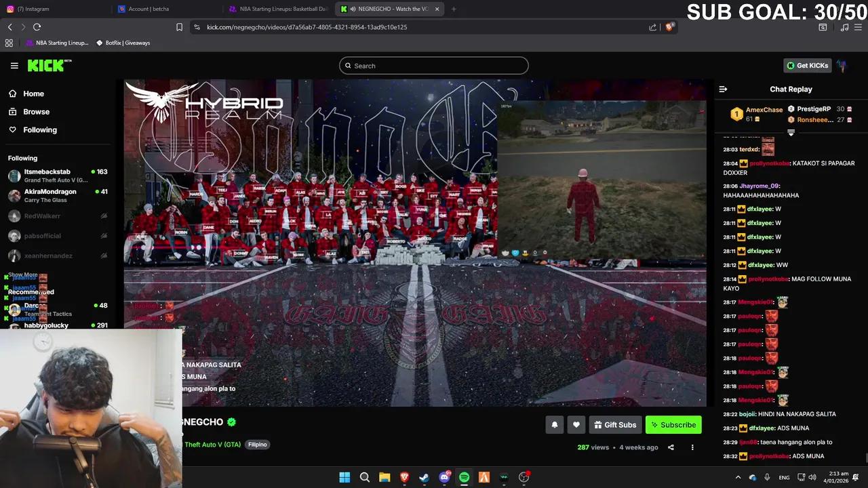Open xeanhernandez offline channel
The height and width of the screenshot is (488, 868).
(57, 256)
